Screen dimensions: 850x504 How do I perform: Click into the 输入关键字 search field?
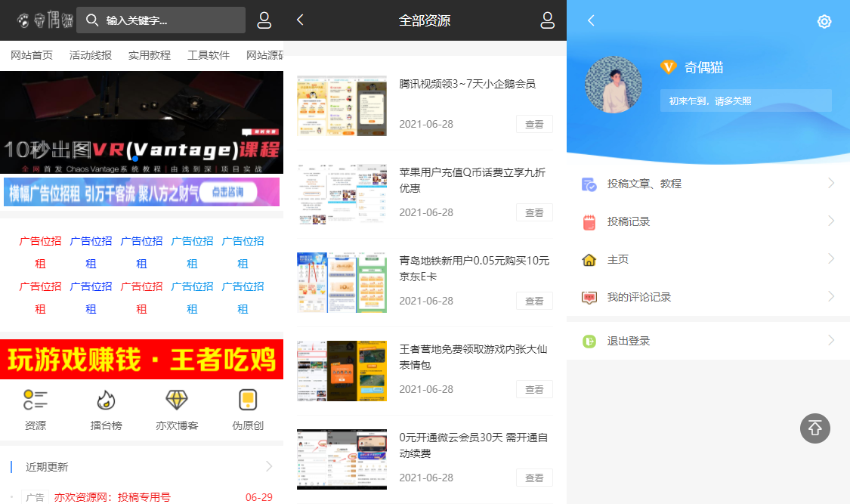(160, 20)
